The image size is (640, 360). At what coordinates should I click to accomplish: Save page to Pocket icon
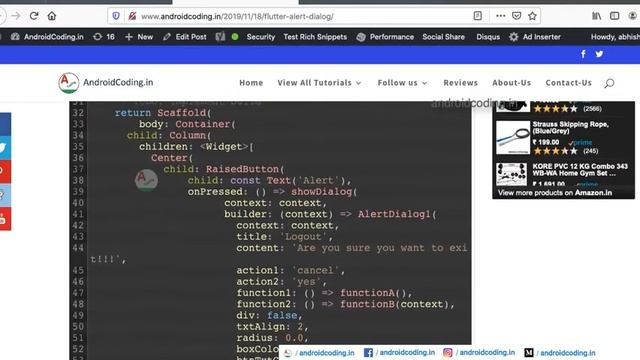tap(516, 16)
